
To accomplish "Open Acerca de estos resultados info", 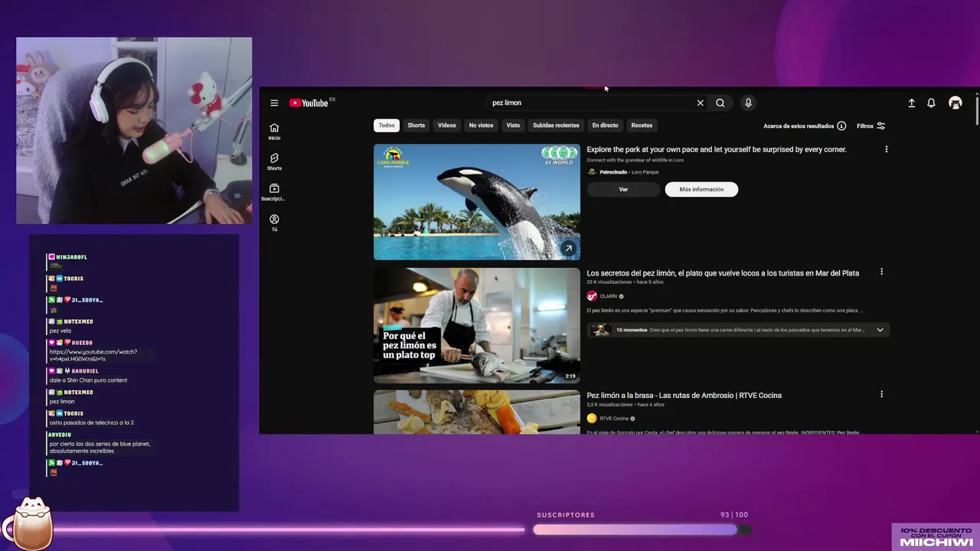I will pyautogui.click(x=805, y=126).
